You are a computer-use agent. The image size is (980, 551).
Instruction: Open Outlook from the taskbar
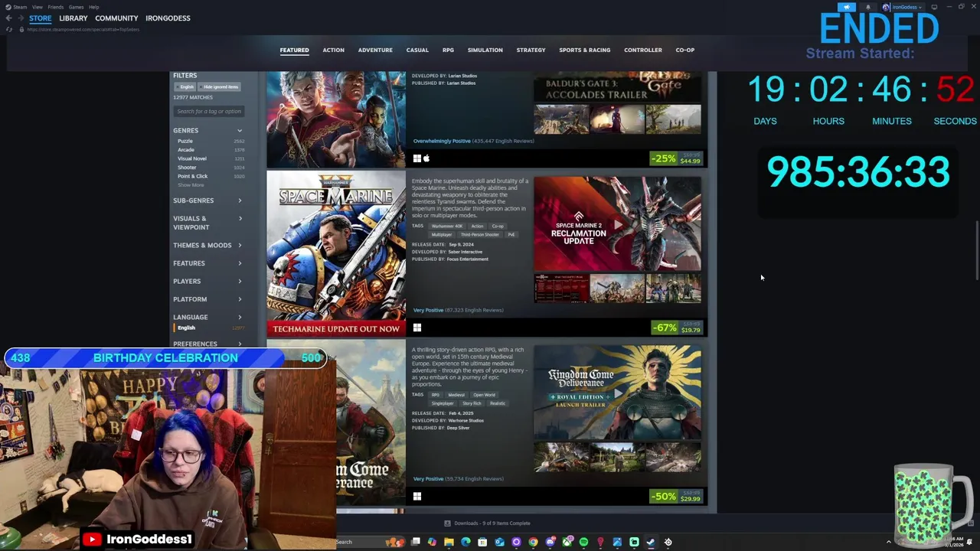[499, 542]
